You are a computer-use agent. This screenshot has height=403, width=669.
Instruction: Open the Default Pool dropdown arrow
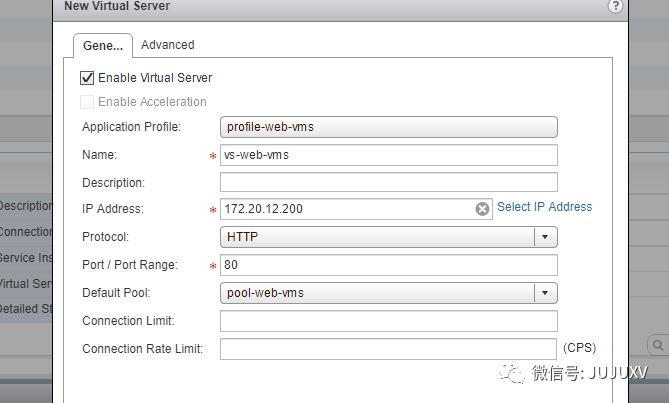[545, 293]
